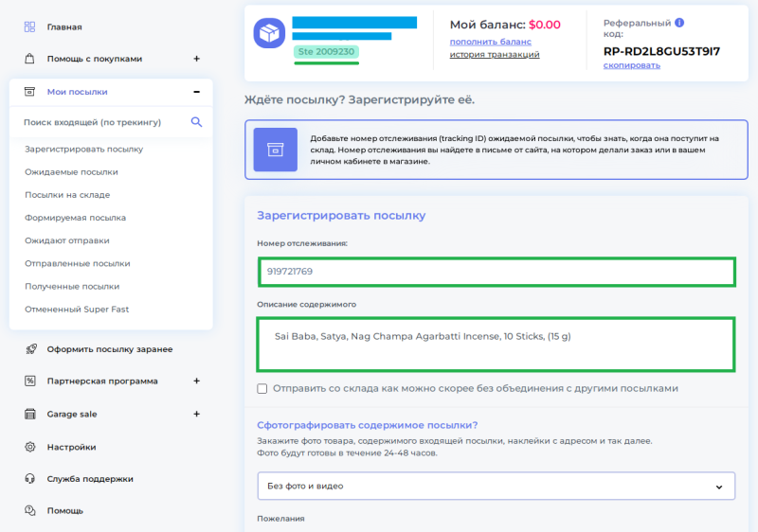Image resolution: width=758 pixels, height=532 pixels.
Task: Click the percent icon for Партнерская программа
Action: click(30, 381)
